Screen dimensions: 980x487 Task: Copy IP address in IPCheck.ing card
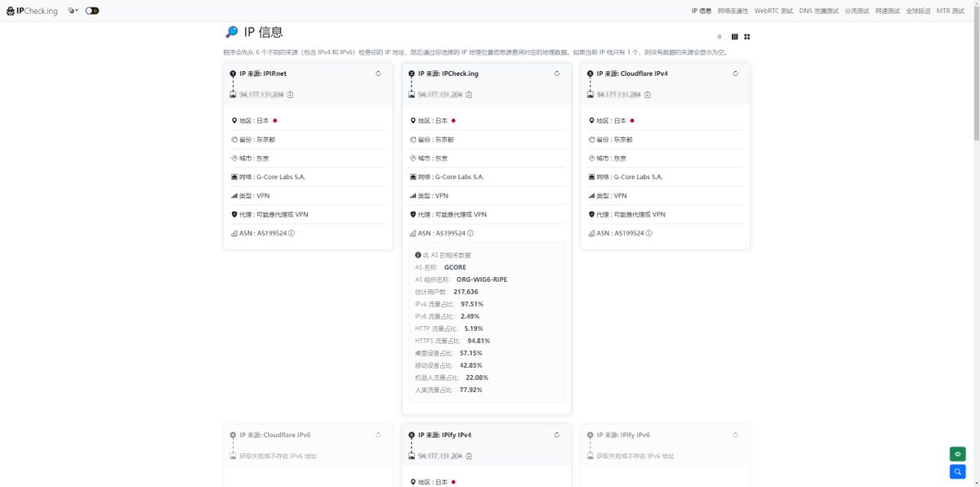(x=469, y=94)
